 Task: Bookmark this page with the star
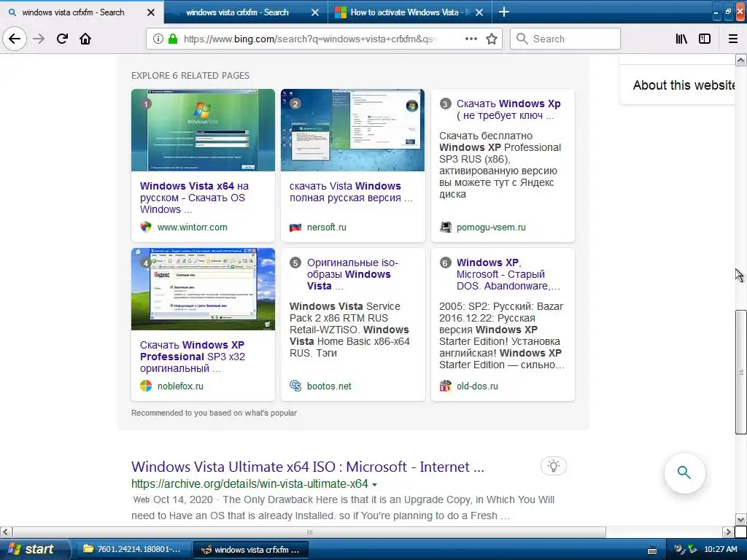492,39
